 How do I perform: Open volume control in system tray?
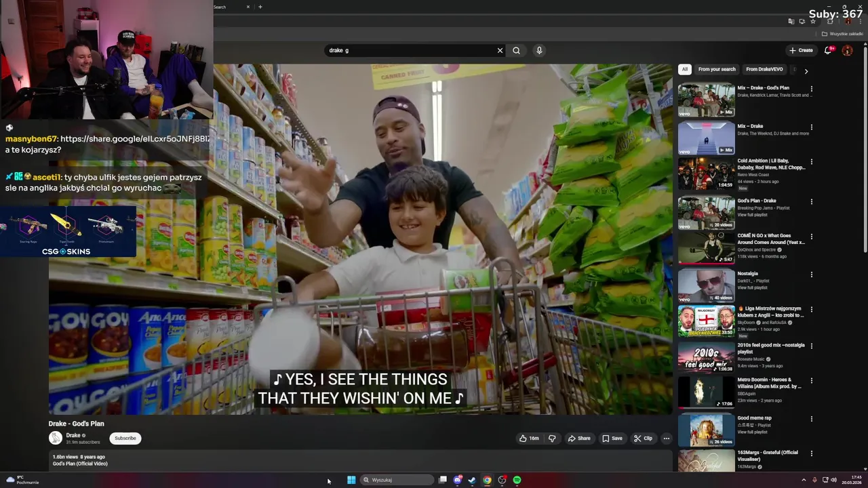point(833,480)
